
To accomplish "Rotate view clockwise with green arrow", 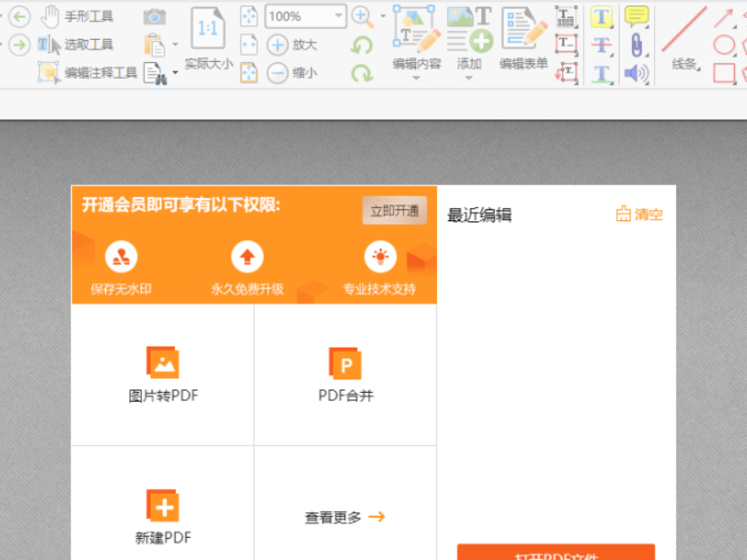I will [362, 73].
